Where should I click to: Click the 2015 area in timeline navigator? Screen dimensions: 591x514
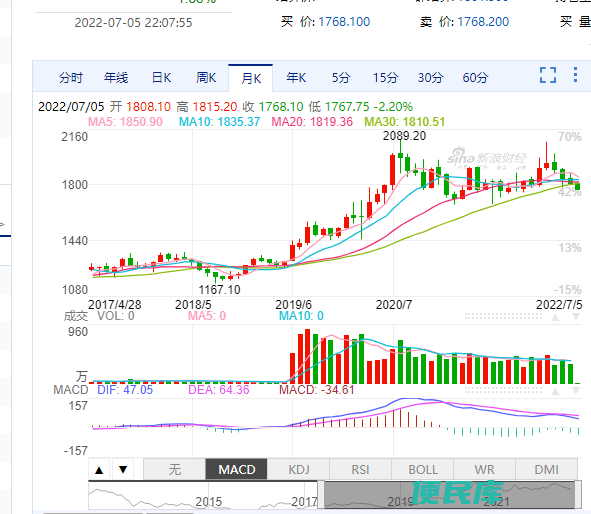(208, 502)
